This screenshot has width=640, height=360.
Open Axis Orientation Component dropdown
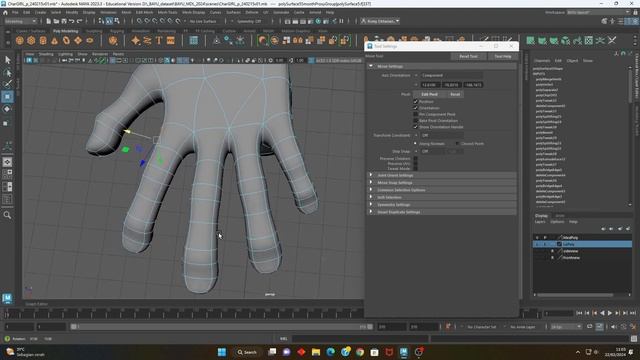tap(451, 76)
